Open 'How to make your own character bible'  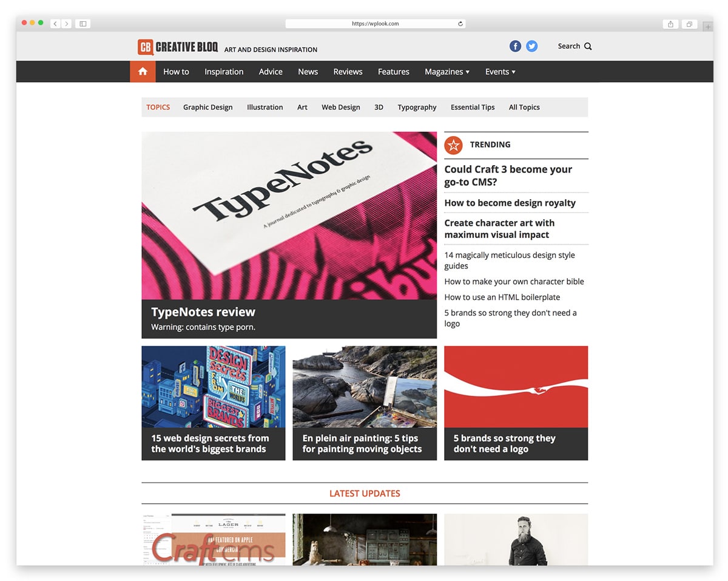[514, 282]
